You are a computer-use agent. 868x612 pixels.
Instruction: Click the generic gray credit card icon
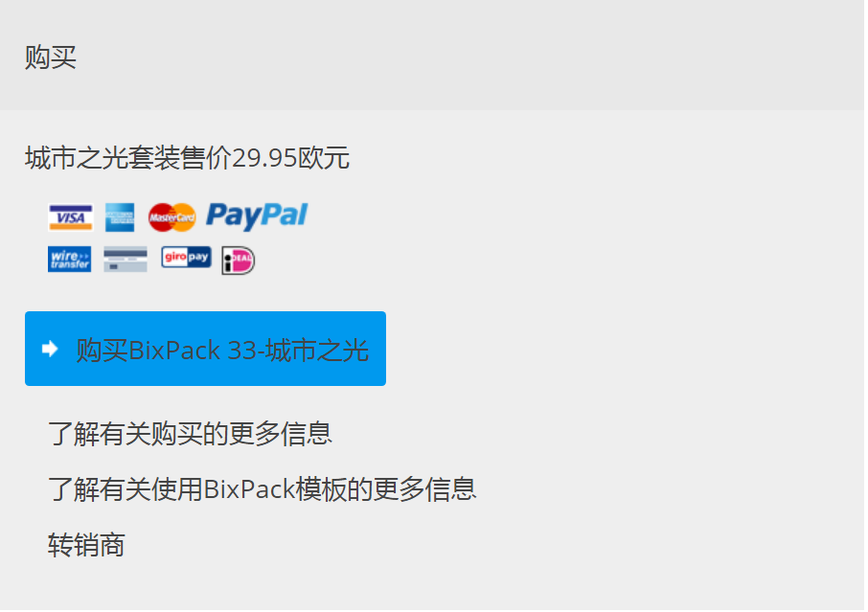pyautogui.click(x=126, y=259)
